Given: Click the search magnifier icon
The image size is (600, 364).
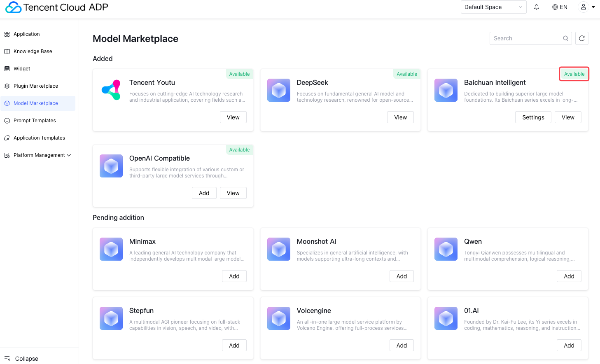Looking at the screenshot, I should click(x=566, y=38).
